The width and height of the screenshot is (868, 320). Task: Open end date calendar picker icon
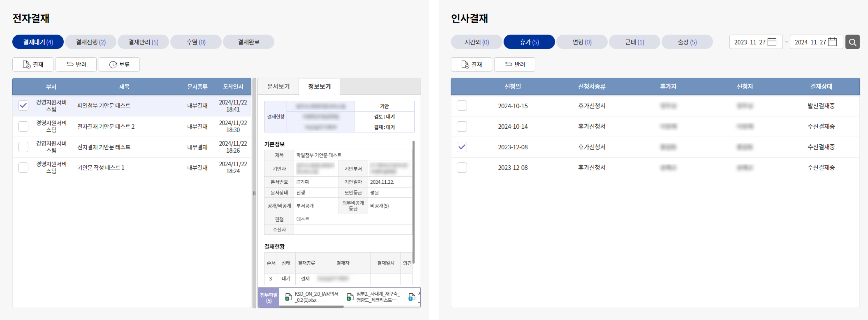click(832, 42)
